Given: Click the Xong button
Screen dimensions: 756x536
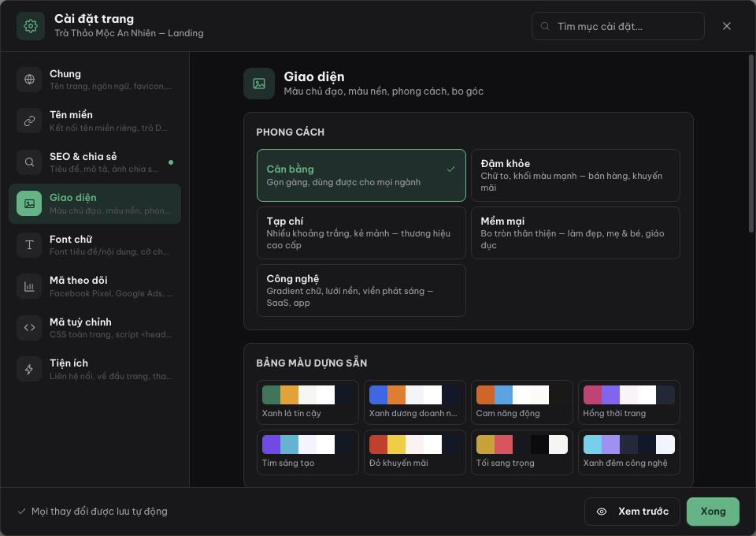Looking at the screenshot, I should pyautogui.click(x=713, y=512).
